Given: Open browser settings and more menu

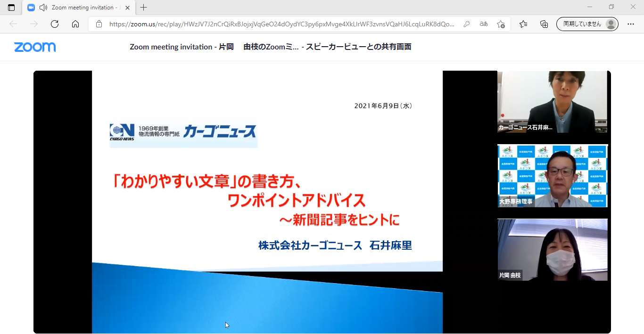Looking at the screenshot, I should click(631, 24).
